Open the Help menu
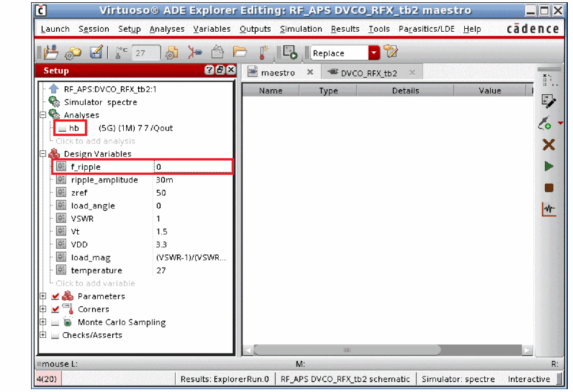Screen dimensions: 573x392 pyautogui.click(x=472, y=29)
